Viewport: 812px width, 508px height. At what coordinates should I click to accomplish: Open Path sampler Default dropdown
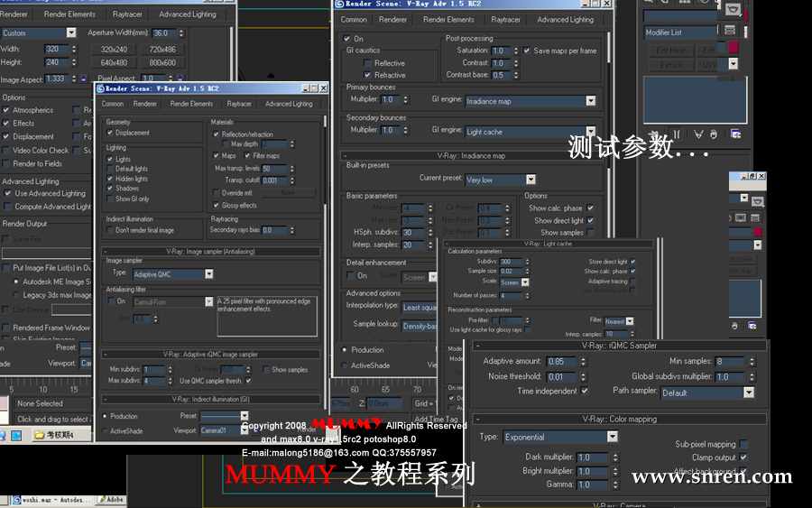[x=707, y=393]
